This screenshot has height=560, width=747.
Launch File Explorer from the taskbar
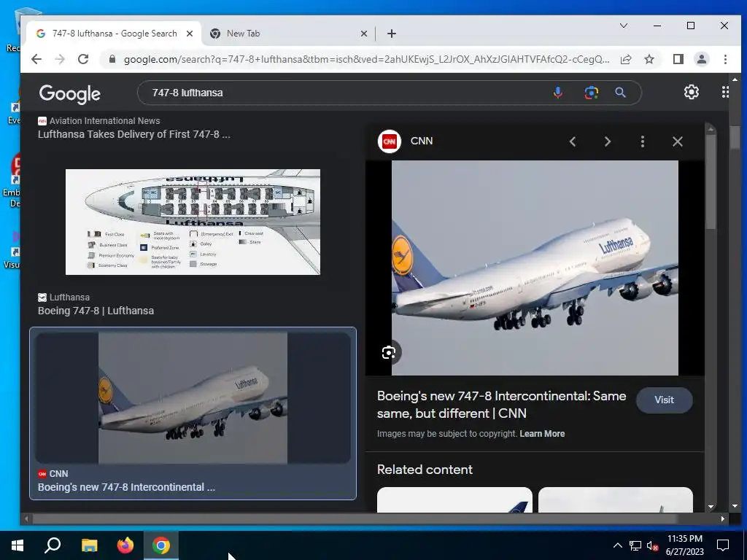(x=89, y=545)
